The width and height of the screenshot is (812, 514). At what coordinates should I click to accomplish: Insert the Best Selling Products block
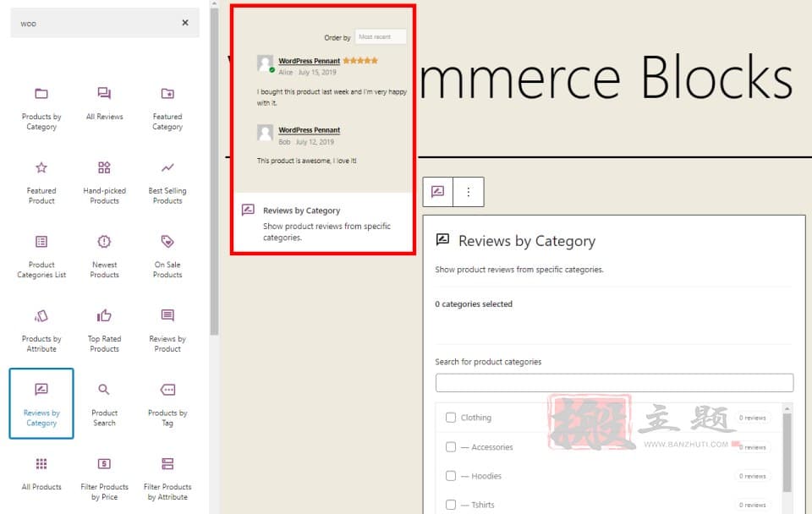(x=167, y=183)
